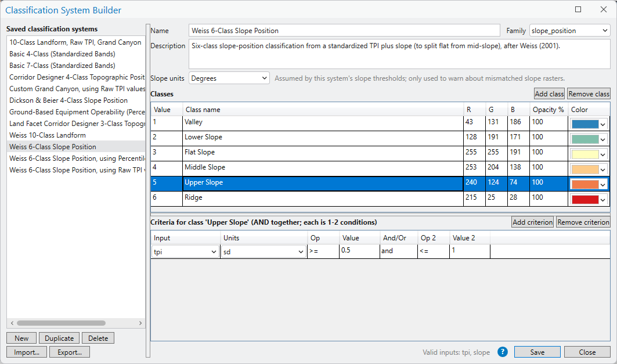This screenshot has width=617, height=364.
Task: Click the criterion Op 2 cell '<='
Action: [x=434, y=251]
